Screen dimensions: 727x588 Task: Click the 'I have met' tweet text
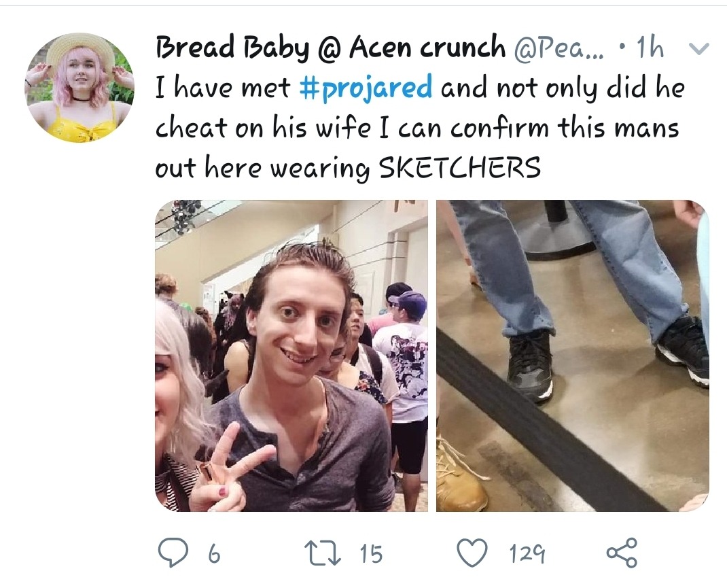[223, 87]
